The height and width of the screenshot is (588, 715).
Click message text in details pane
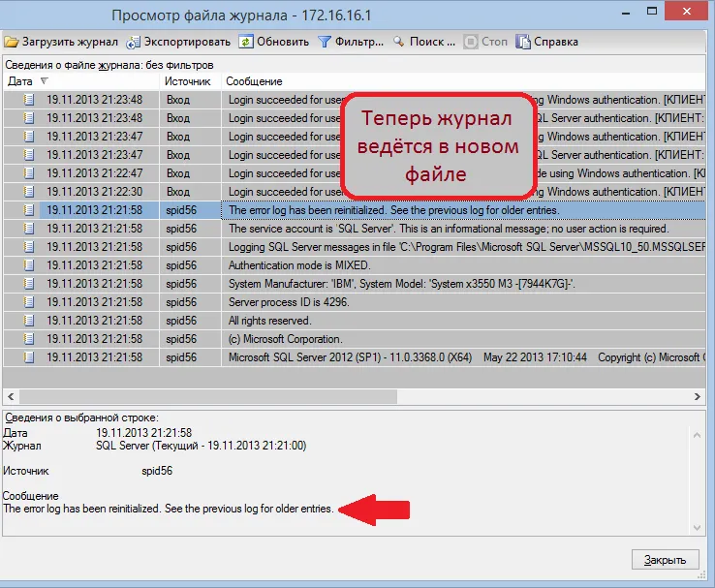[x=169, y=509]
